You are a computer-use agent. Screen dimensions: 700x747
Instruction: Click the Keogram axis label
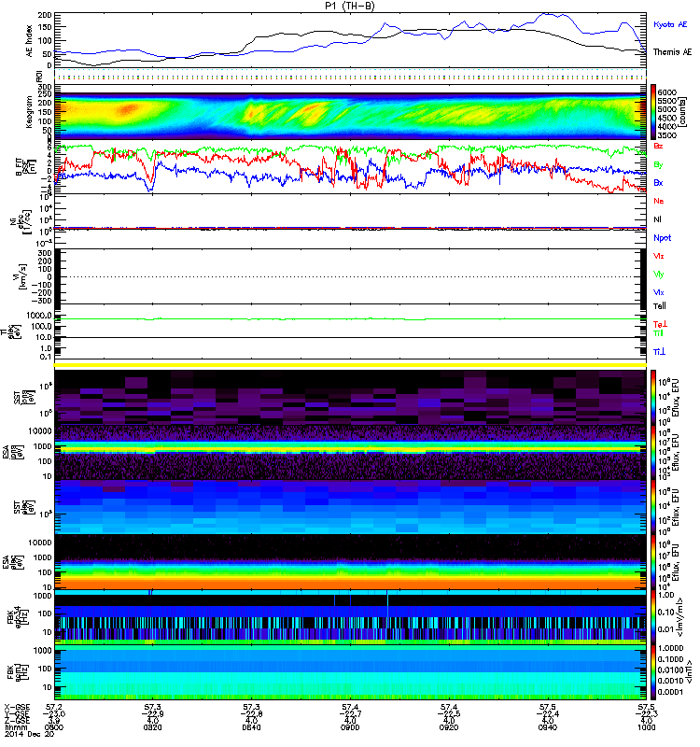point(29,112)
